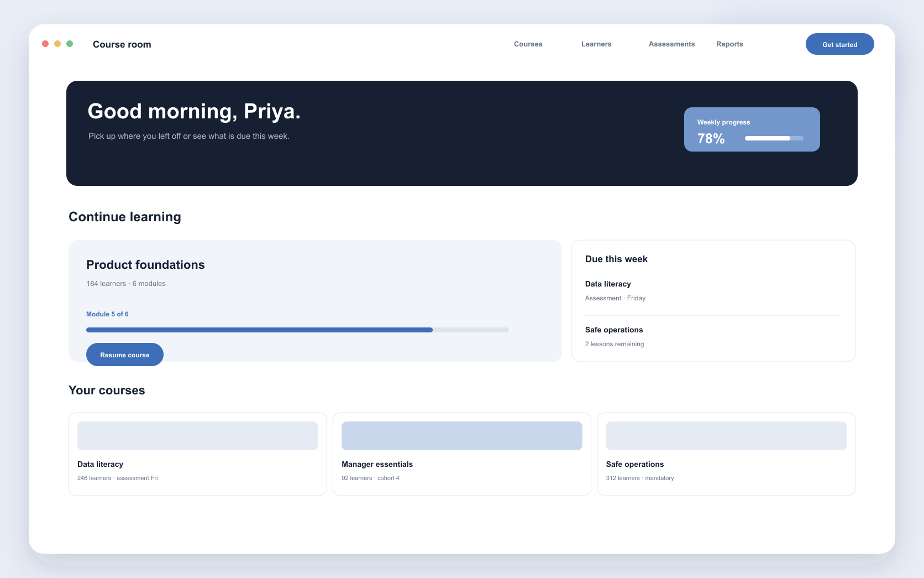Click the Your courses heading
924x578 pixels.
pyautogui.click(x=107, y=390)
